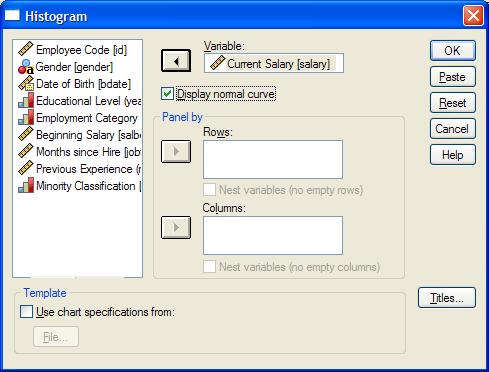Click the ruler icon beside Employee Code

(x=26, y=49)
